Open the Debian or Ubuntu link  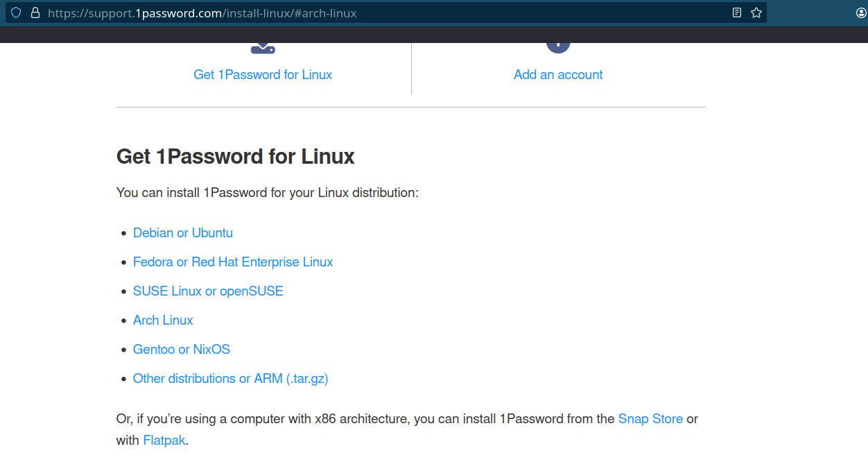pyautogui.click(x=183, y=232)
